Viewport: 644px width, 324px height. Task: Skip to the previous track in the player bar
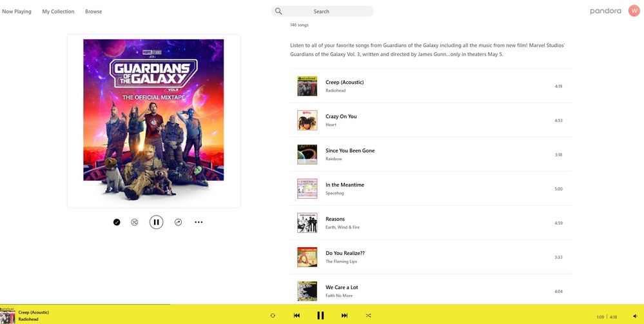[297, 316]
